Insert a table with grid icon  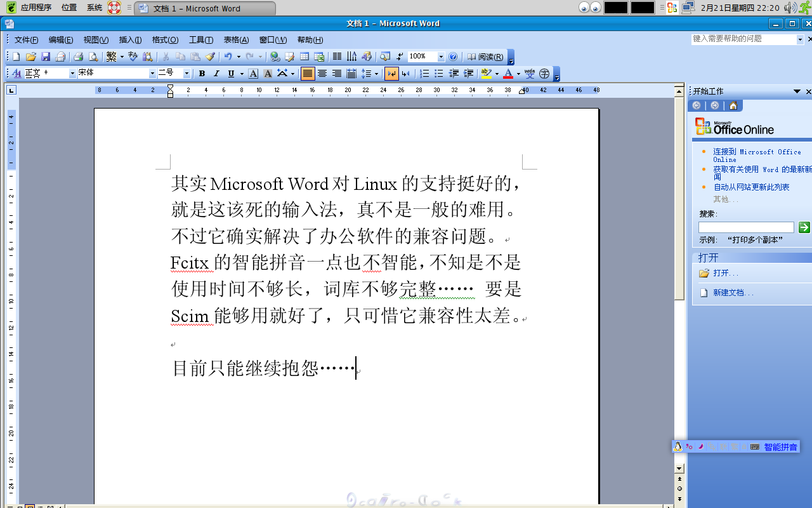pyautogui.click(x=304, y=57)
